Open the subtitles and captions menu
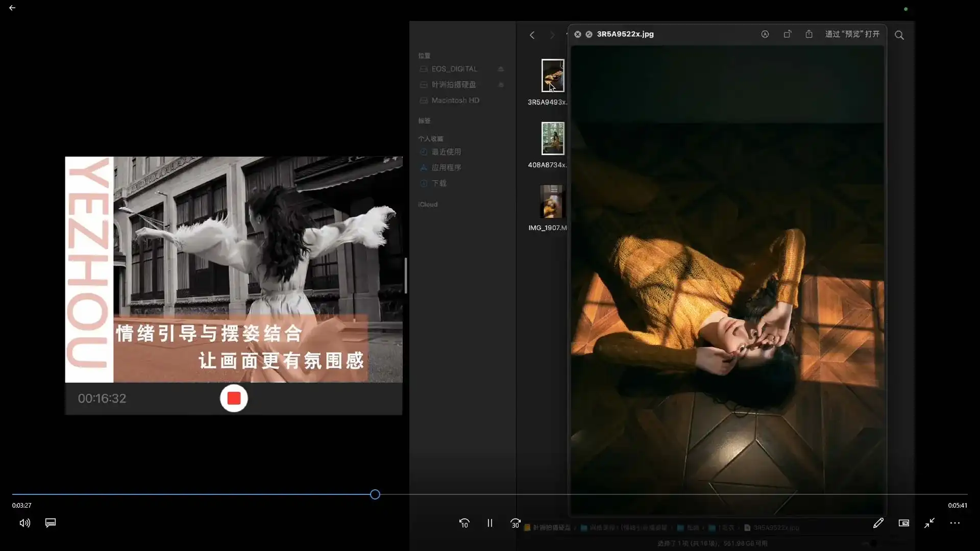The width and height of the screenshot is (980, 551). click(x=51, y=523)
